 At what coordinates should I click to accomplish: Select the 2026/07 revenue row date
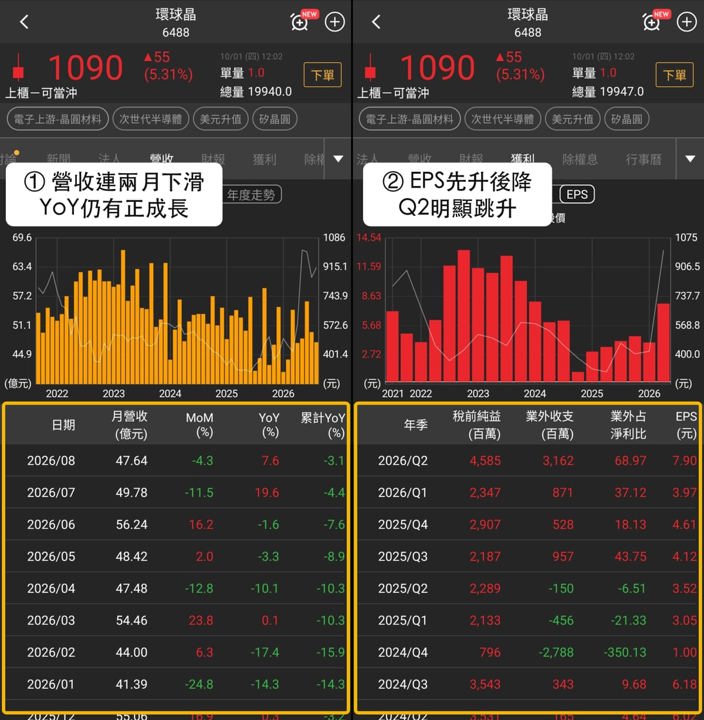(x=51, y=493)
